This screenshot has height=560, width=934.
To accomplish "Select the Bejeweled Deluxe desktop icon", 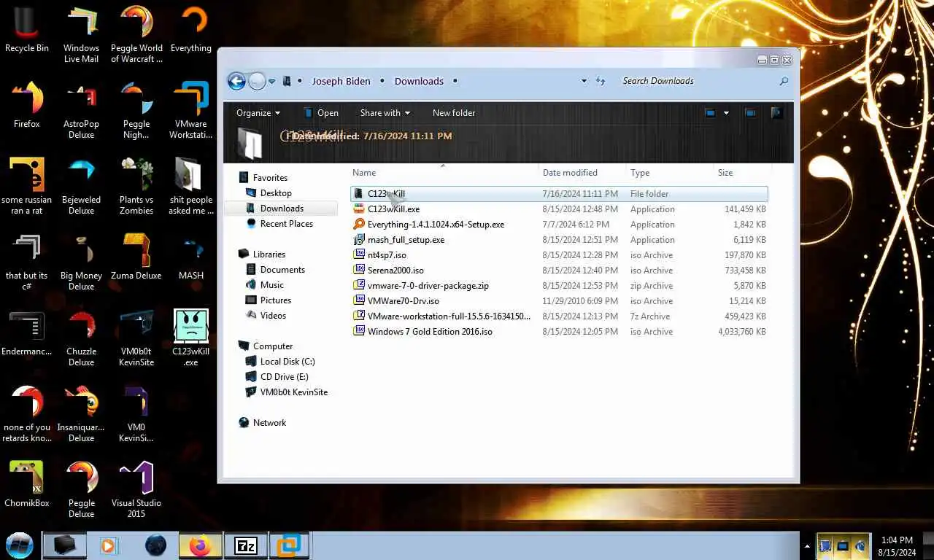I will (x=82, y=186).
